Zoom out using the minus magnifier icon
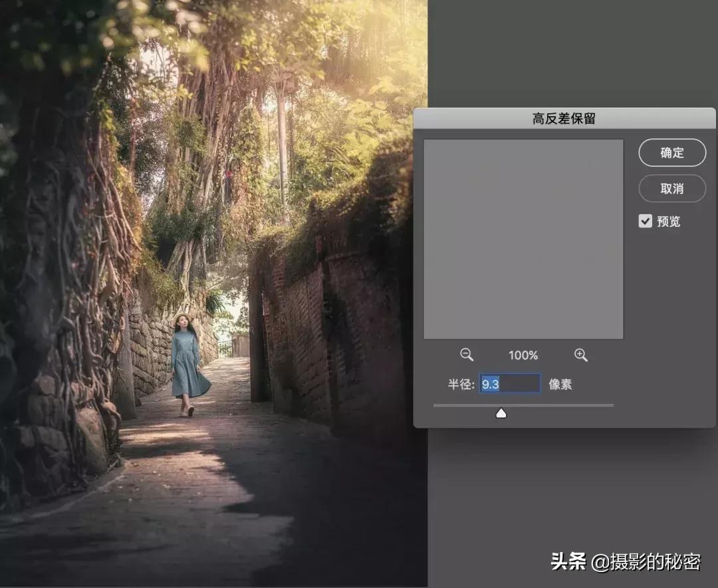 pos(466,355)
